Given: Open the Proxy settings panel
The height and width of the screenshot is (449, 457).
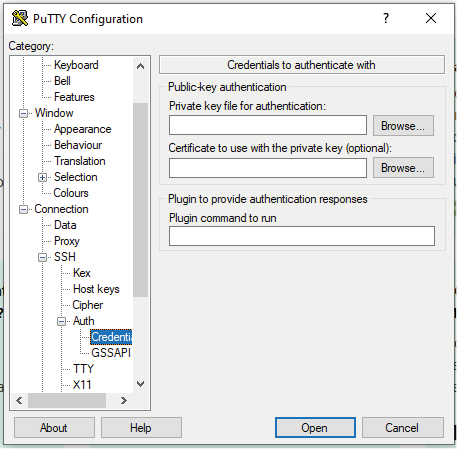Looking at the screenshot, I should tap(67, 241).
